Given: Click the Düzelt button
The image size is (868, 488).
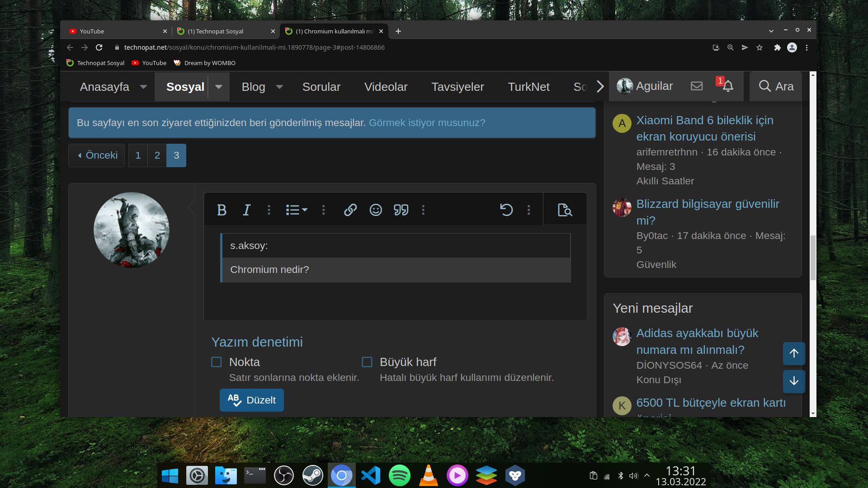Looking at the screenshot, I should [252, 400].
